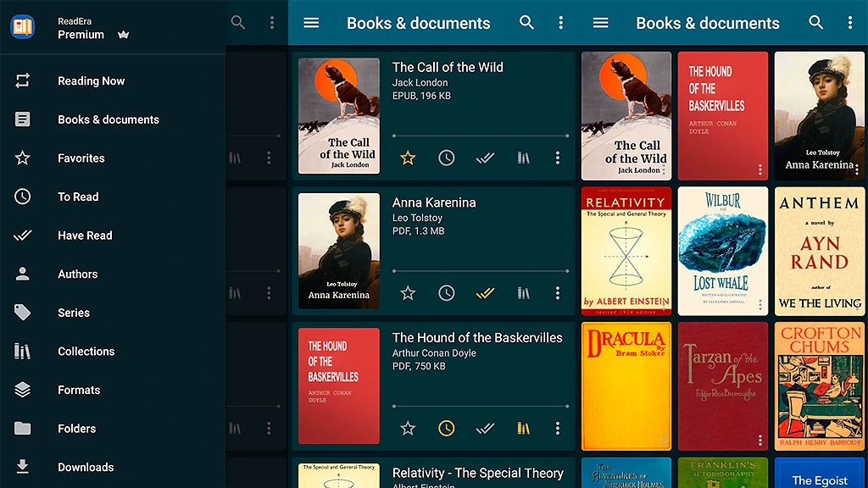Open hamburger menu in right grid panel

pos(601,23)
